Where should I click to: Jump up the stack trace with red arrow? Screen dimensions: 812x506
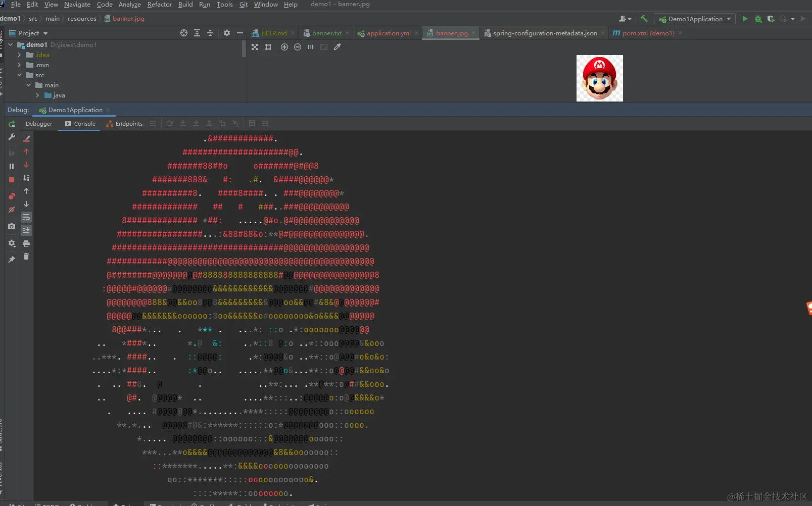pyautogui.click(x=26, y=151)
